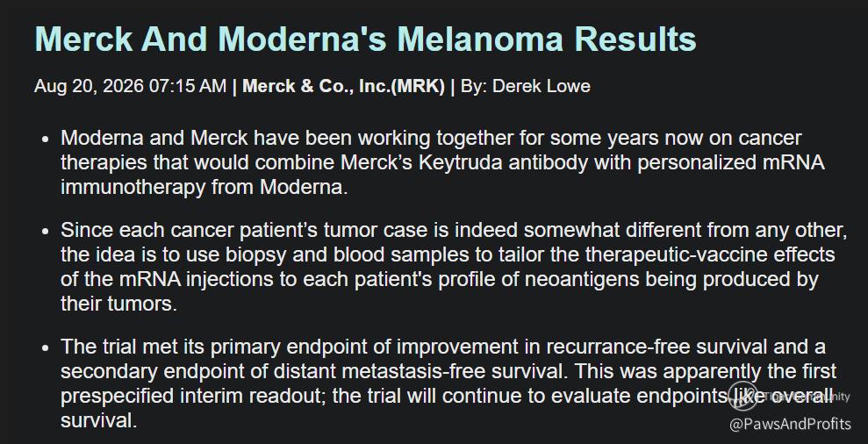
Task: Click the final word survival in last line
Action: pyautogui.click(x=98, y=421)
